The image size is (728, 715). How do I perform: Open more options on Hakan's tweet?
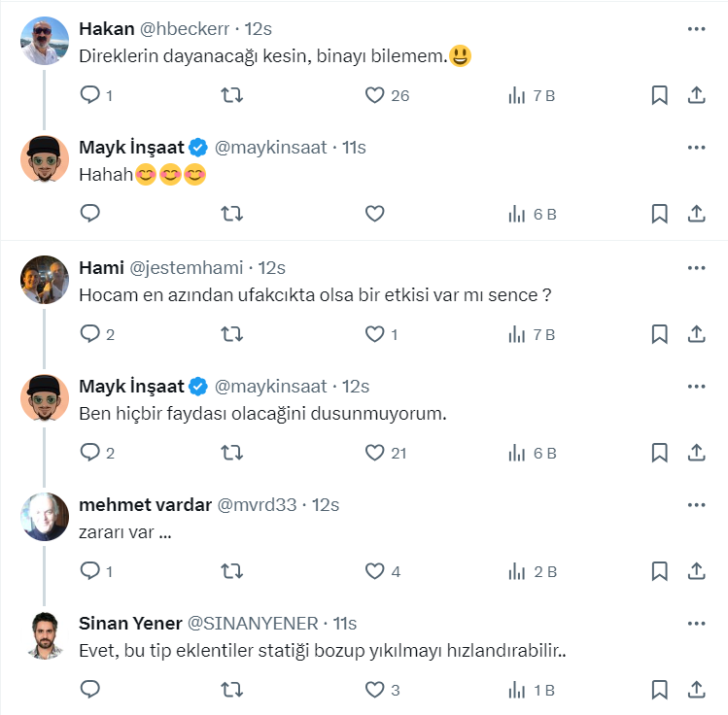696,29
